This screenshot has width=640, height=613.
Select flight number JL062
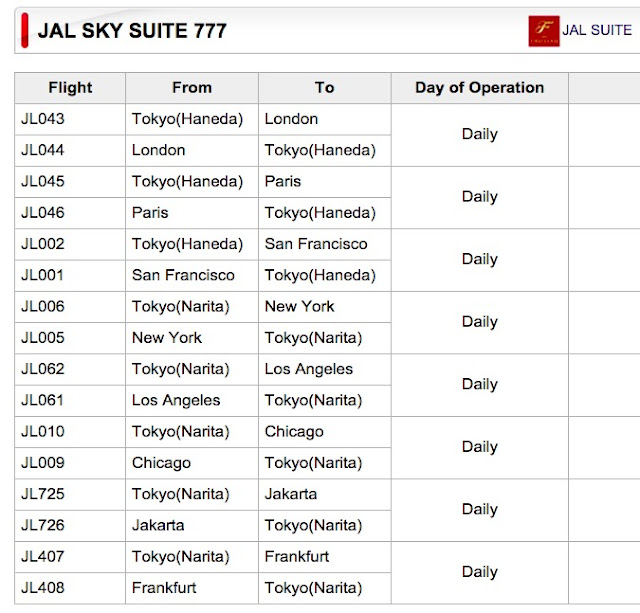pyautogui.click(x=43, y=369)
